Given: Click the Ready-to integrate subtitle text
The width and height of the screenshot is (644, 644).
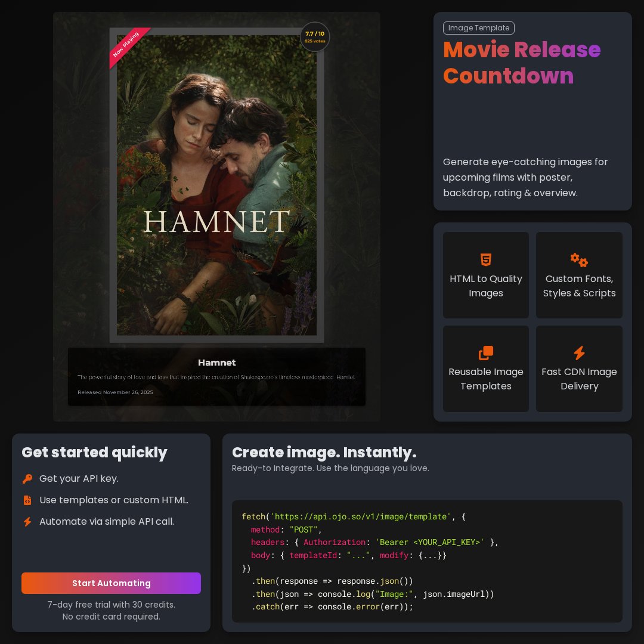Looking at the screenshot, I should tap(330, 468).
